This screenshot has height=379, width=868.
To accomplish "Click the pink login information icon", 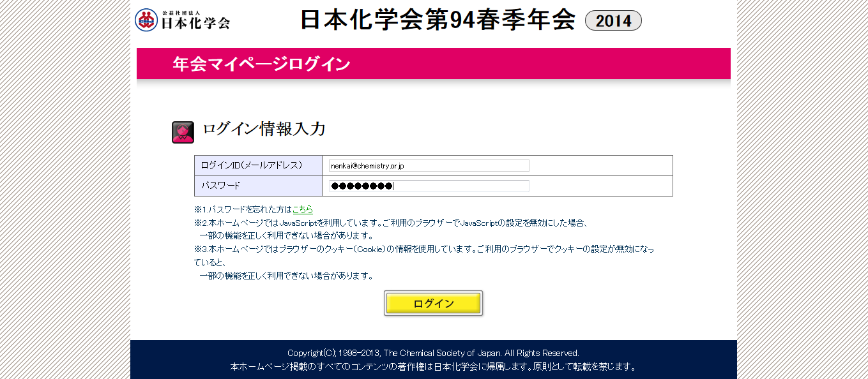I will [183, 132].
